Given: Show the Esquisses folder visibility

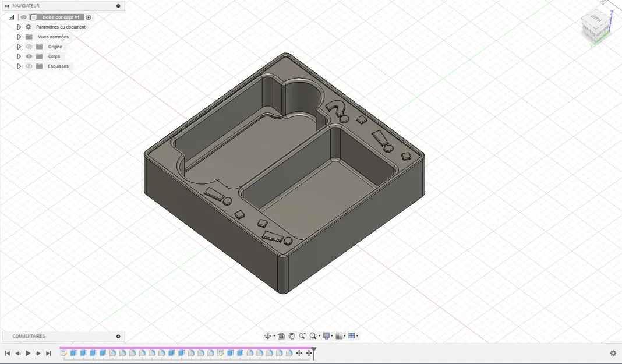Looking at the screenshot, I should (28, 66).
